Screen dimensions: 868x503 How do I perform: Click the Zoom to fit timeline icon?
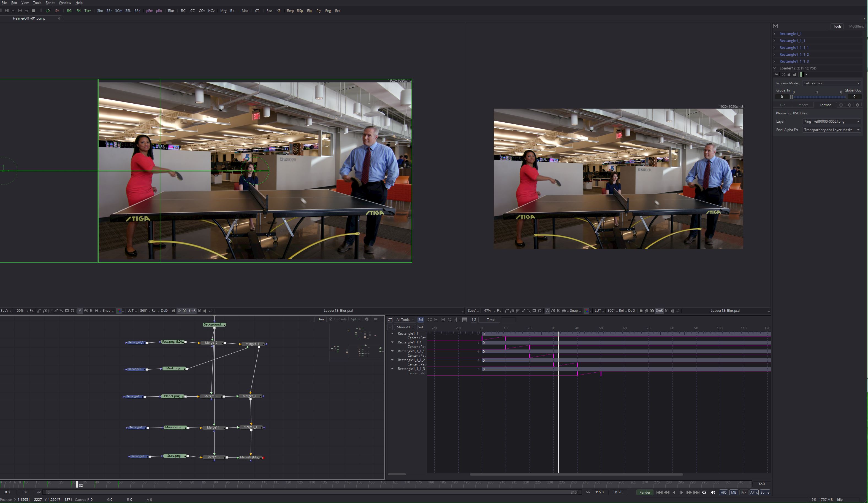point(430,320)
